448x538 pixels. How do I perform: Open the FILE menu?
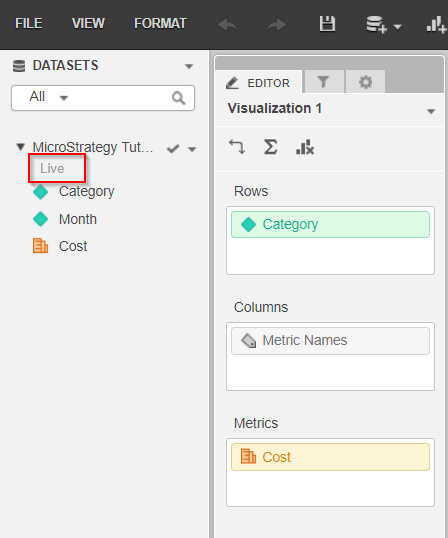(x=29, y=24)
